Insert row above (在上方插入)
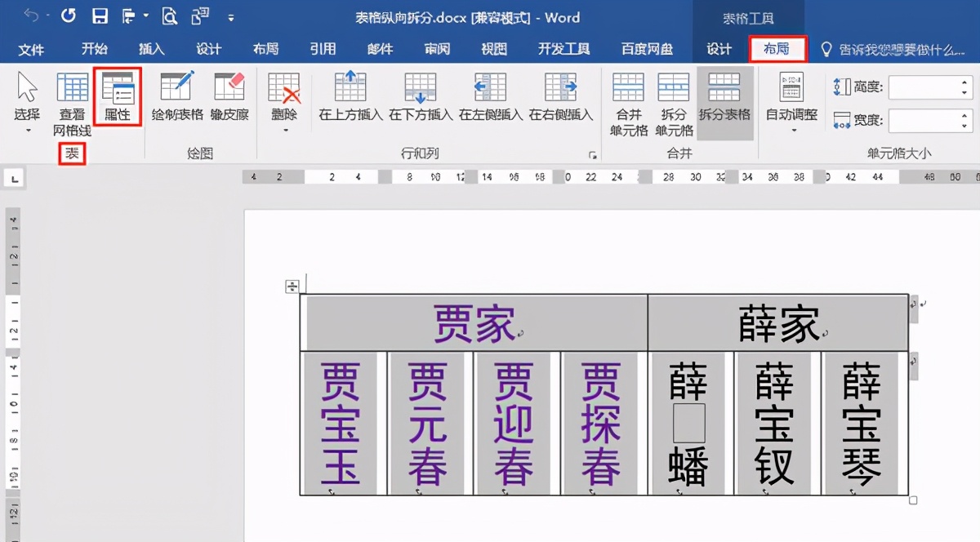980x542 pixels. 350,96
